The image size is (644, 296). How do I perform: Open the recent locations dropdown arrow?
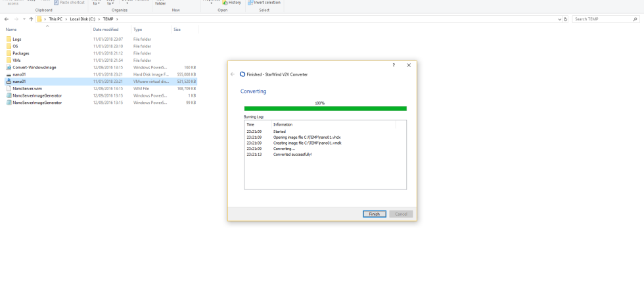24,19
